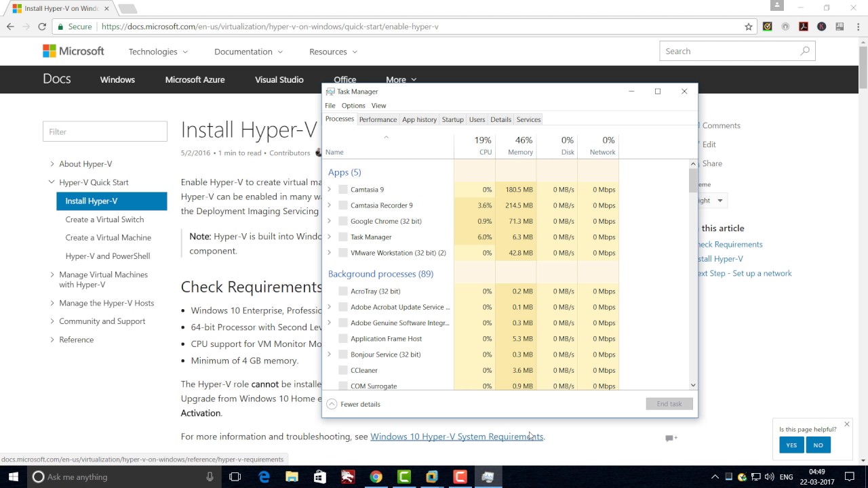Open the Windows Start menu

[13, 476]
